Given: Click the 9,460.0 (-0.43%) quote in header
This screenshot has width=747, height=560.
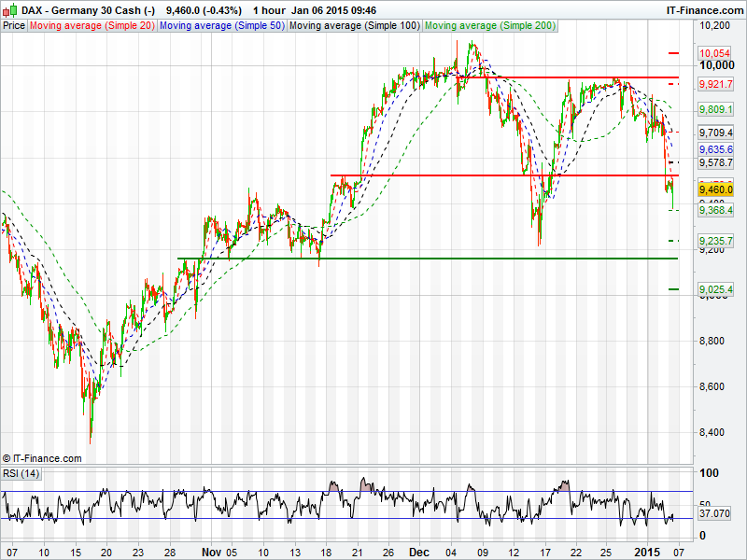Looking at the screenshot, I should point(204,10).
